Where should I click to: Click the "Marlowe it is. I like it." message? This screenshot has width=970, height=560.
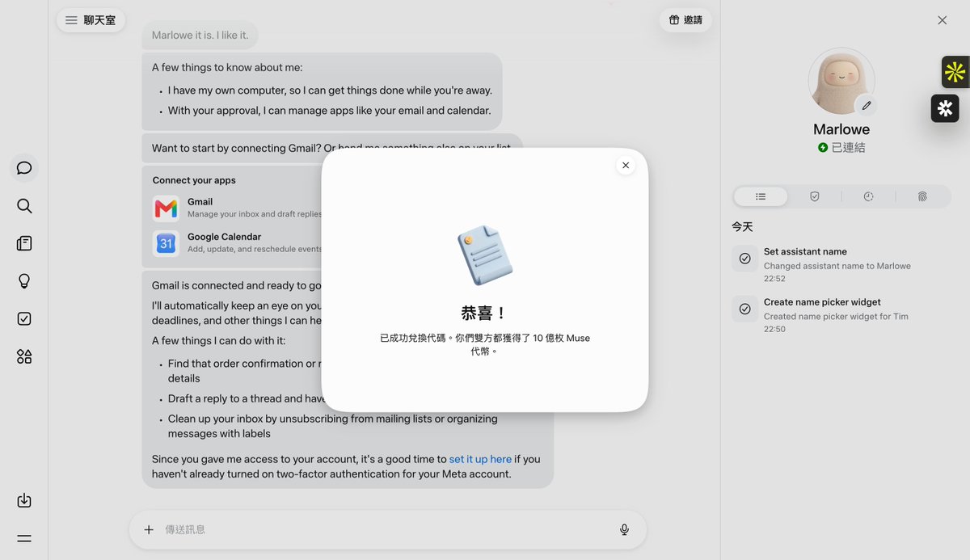200,36
